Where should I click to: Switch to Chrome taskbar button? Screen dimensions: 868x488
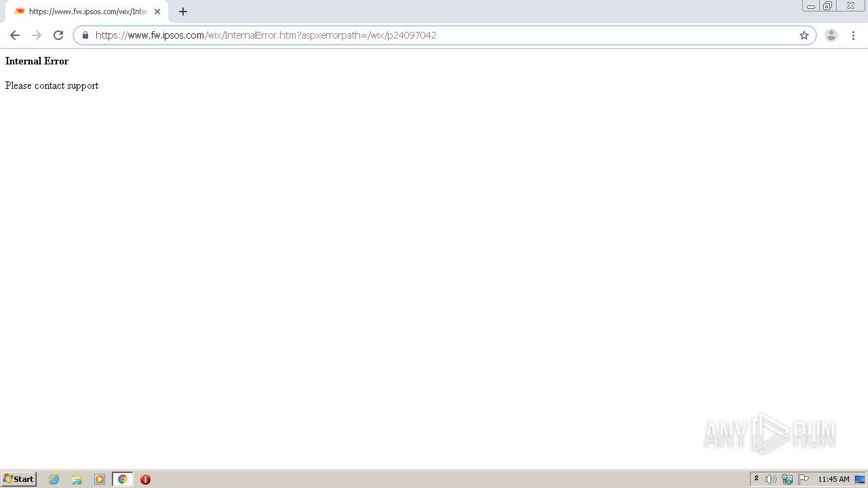tap(123, 479)
